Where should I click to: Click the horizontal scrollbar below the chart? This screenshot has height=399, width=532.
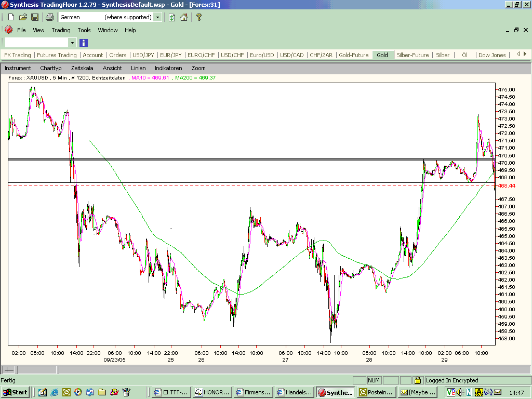(294, 369)
